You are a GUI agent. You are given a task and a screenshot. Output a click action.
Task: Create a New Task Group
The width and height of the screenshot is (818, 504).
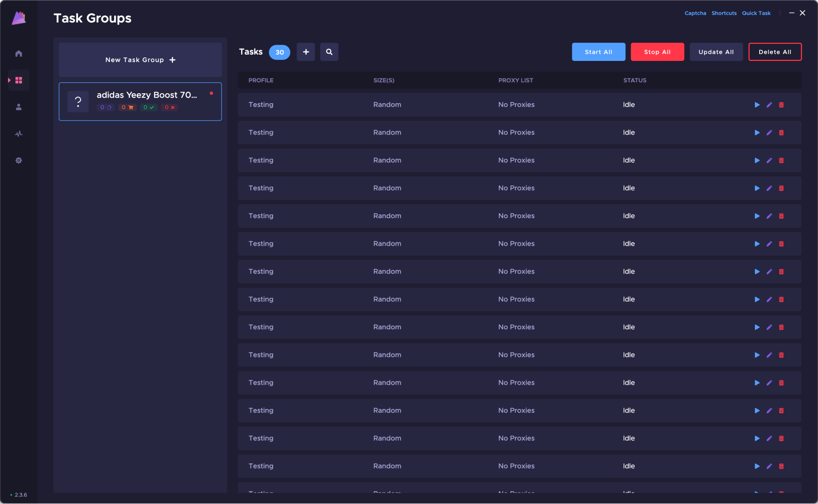[140, 60]
